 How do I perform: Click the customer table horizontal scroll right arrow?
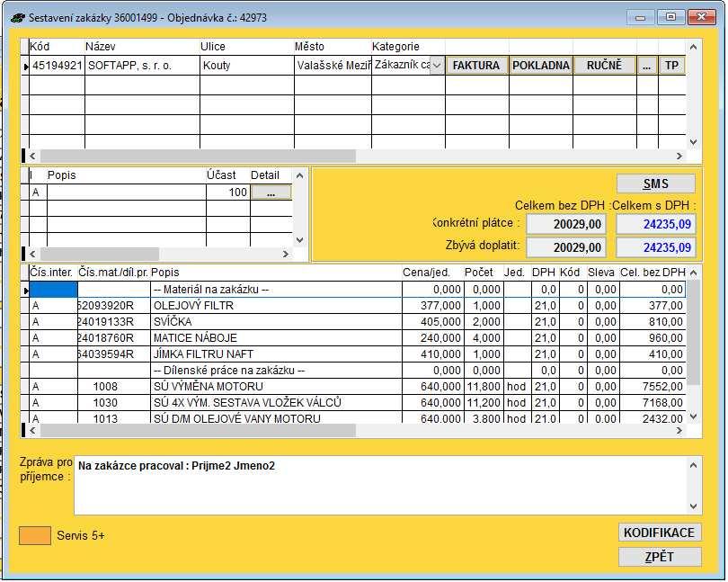[679, 157]
